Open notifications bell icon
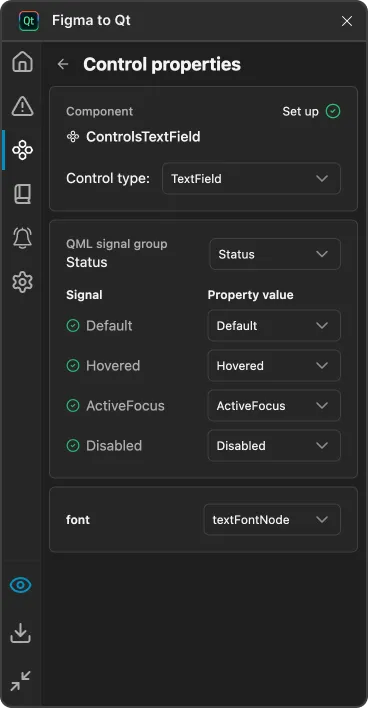The width and height of the screenshot is (368, 708). point(22,238)
